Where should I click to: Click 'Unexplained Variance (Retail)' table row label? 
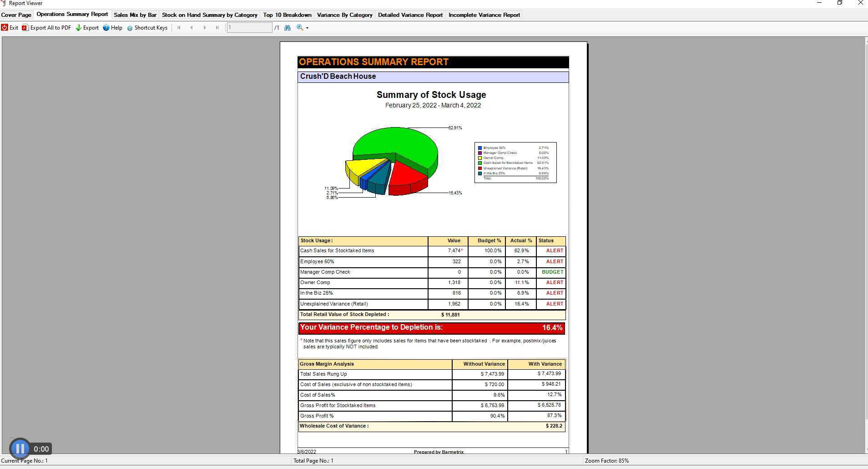pos(334,304)
